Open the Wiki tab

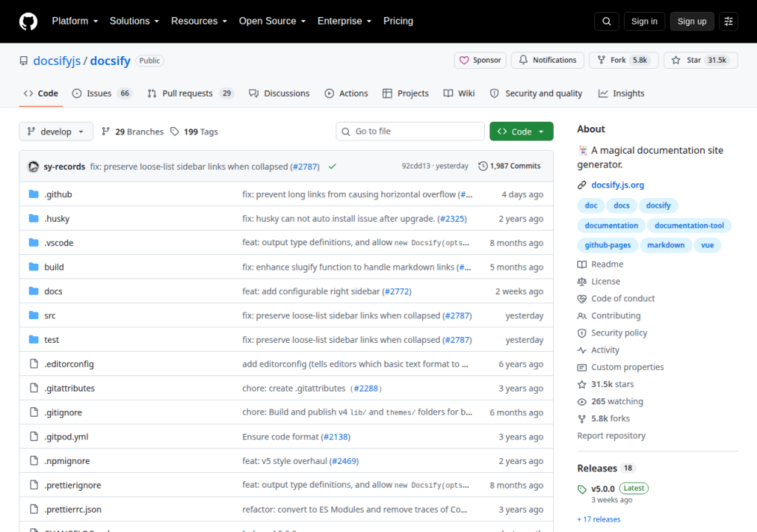click(x=459, y=94)
